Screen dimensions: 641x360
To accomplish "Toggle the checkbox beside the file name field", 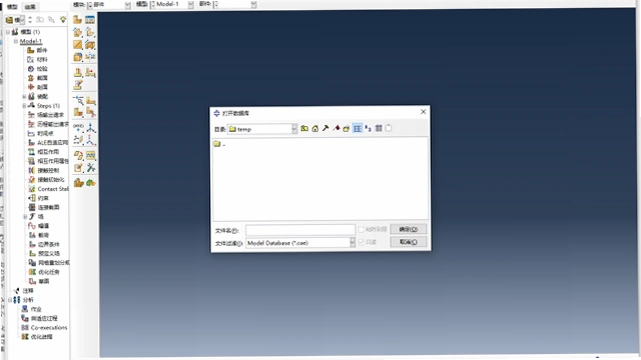I will (x=361, y=230).
